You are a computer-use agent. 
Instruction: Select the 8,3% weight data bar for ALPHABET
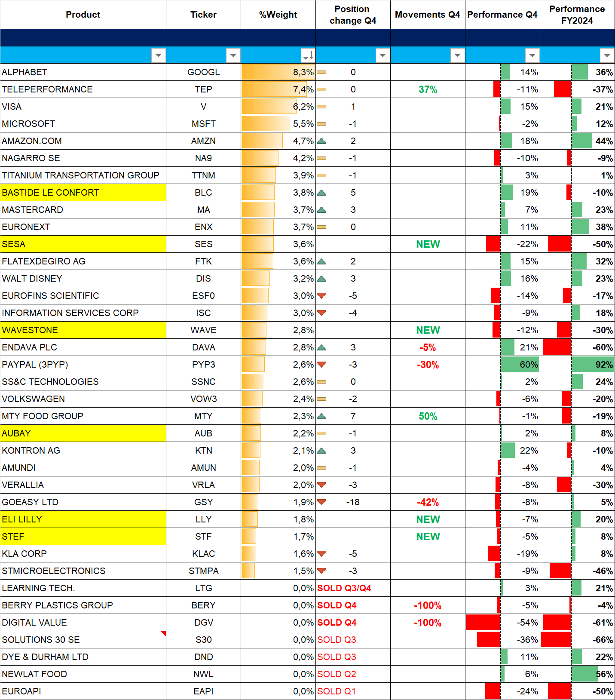[278, 72]
